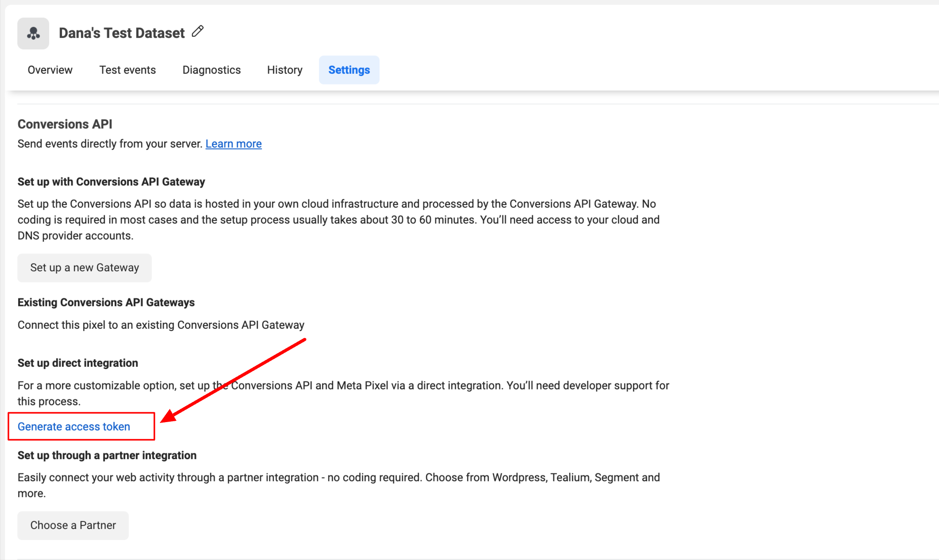Click the Set up direct integration heading
The width and height of the screenshot is (939, 560).
[x=78, y=363]
